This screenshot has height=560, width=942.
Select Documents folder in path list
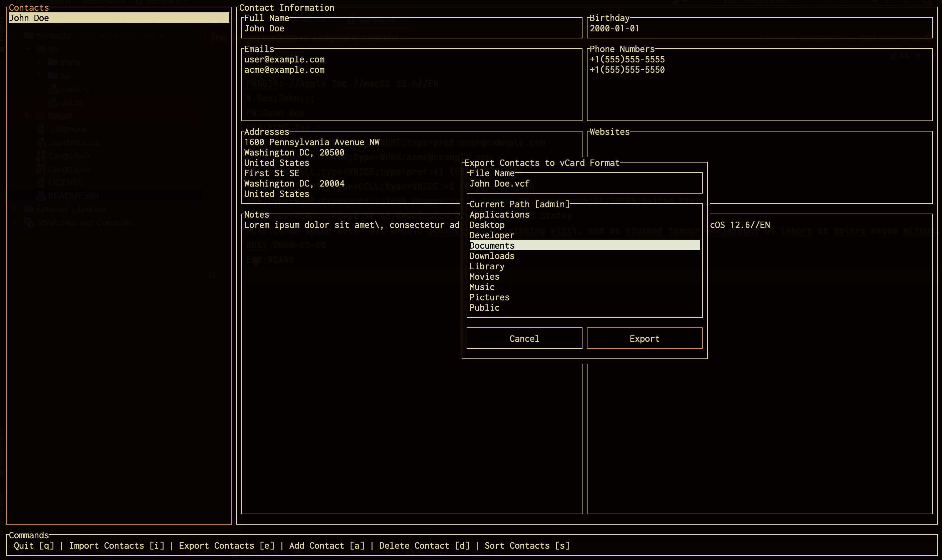[492, 246]
